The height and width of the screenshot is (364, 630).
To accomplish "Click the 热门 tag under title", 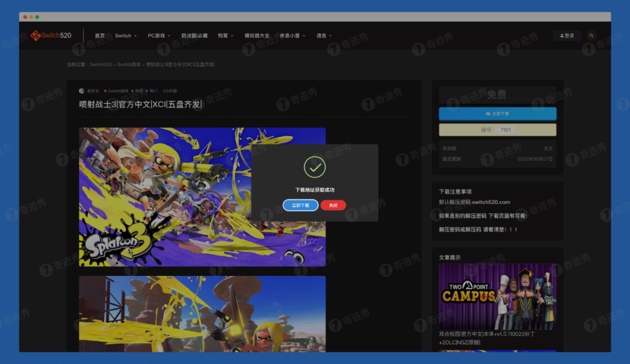I will [x=152, y=91].
